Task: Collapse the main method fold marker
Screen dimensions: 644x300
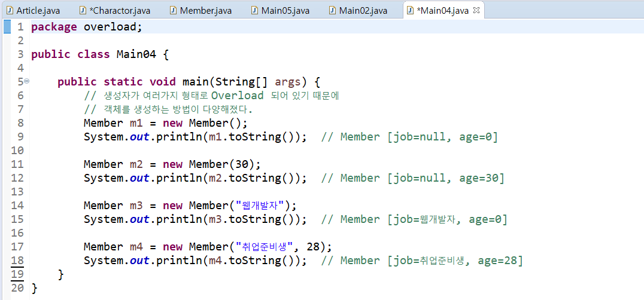Action: pos(27,81)
